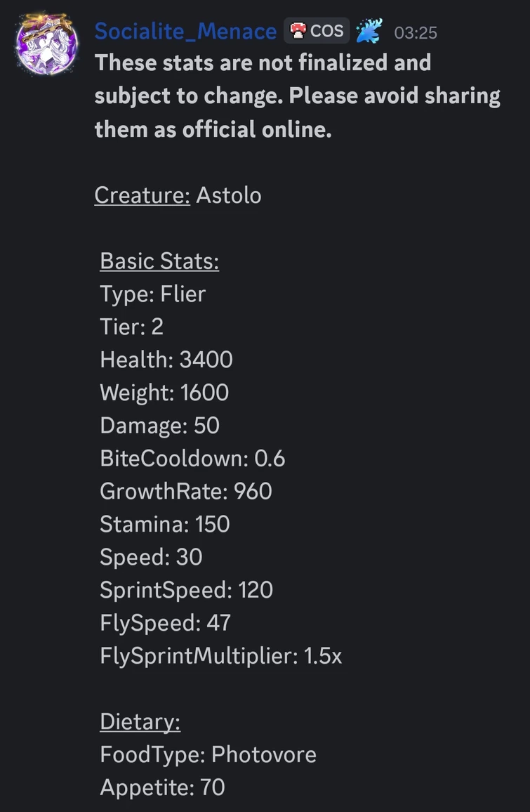This screenshot has width=530, height=812.
Task: Click the FlySprintMultiplier: 1.5x line
Action: tap(220, 656)
